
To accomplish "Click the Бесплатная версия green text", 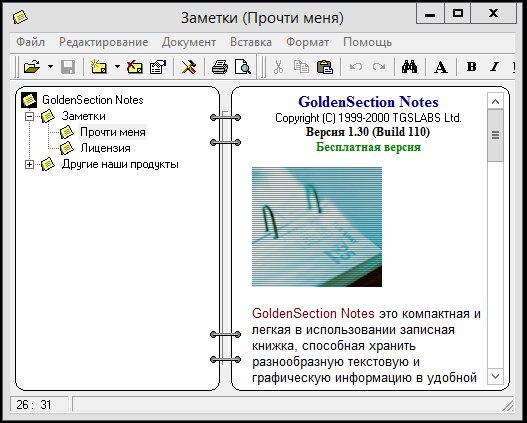I will (x=368, y=147).
